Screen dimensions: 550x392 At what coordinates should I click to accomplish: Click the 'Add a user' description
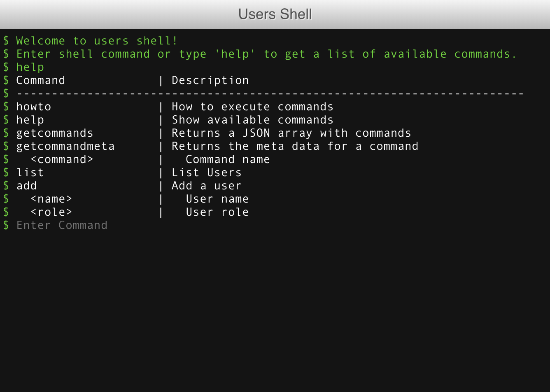pyautogui.click(x=206, y=186)
